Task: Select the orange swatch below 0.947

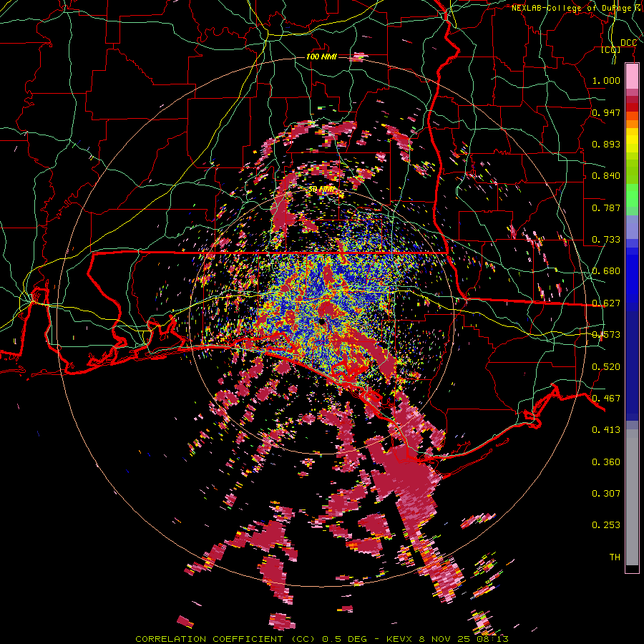Action: point(632,124)
